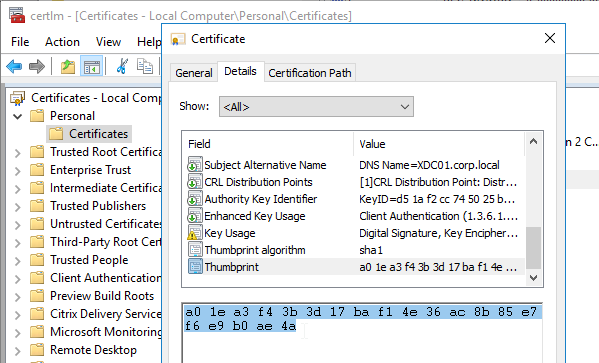Click the Thumbprint algorithm field icon
This screenshot has height=363, width=599.
(x=195, y=250)
